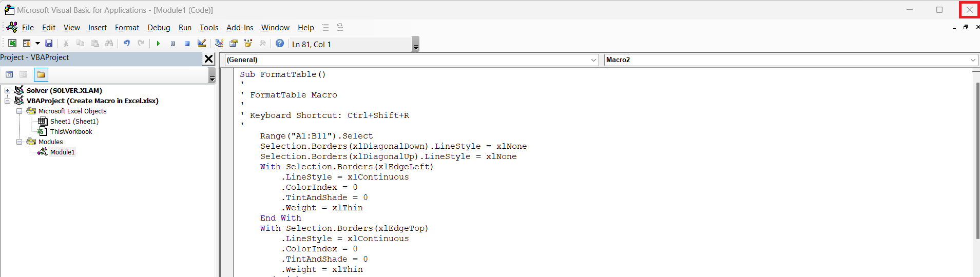Collapse the VBAProject (Create Macro in Excel.xlsx) node
The width and height of the screenshot is (980, 277).
click(8, 101)
